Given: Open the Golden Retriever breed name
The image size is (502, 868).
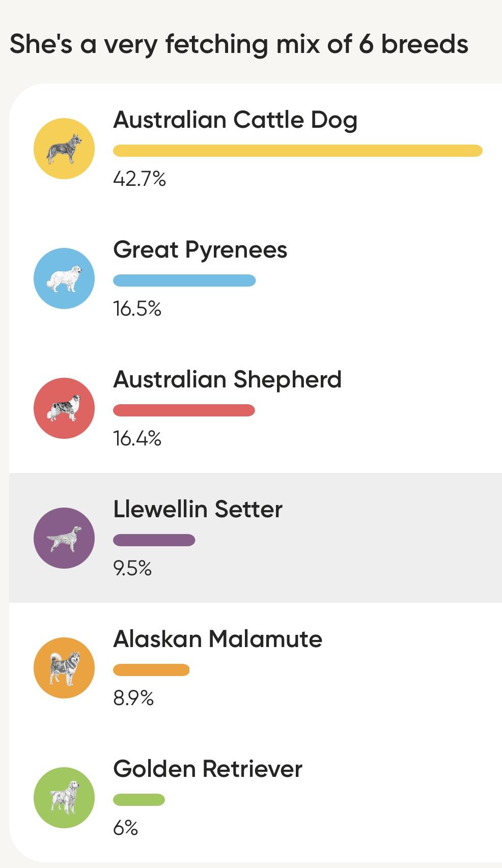Looking at the screenshot, I should click(x=208, y=769).
